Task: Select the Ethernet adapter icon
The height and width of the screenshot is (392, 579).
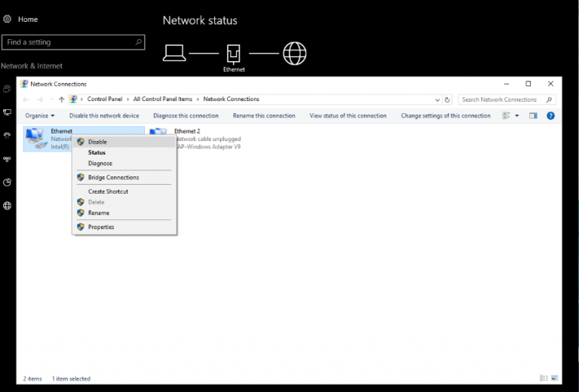Action: point(36,139)
